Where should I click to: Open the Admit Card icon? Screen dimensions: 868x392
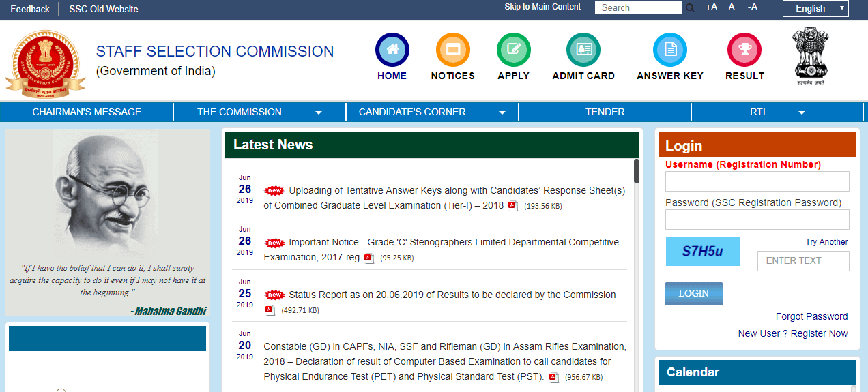tap(583, 50)
